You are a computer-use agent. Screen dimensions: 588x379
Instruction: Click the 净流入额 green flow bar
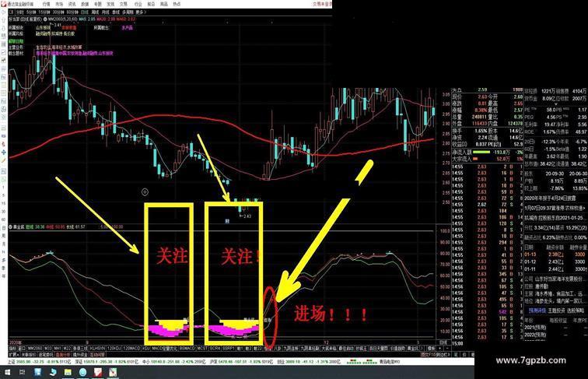(481, 152)
